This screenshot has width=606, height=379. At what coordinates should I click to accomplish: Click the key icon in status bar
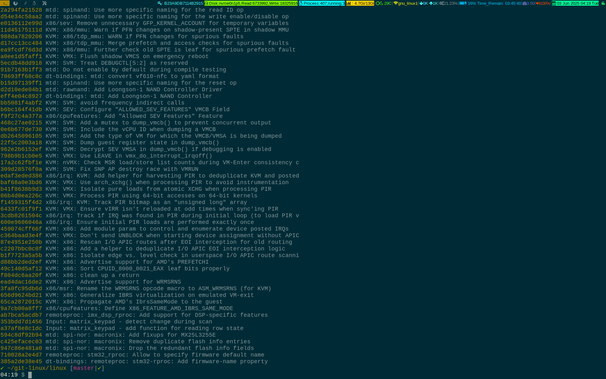click(x=160, y=3)
